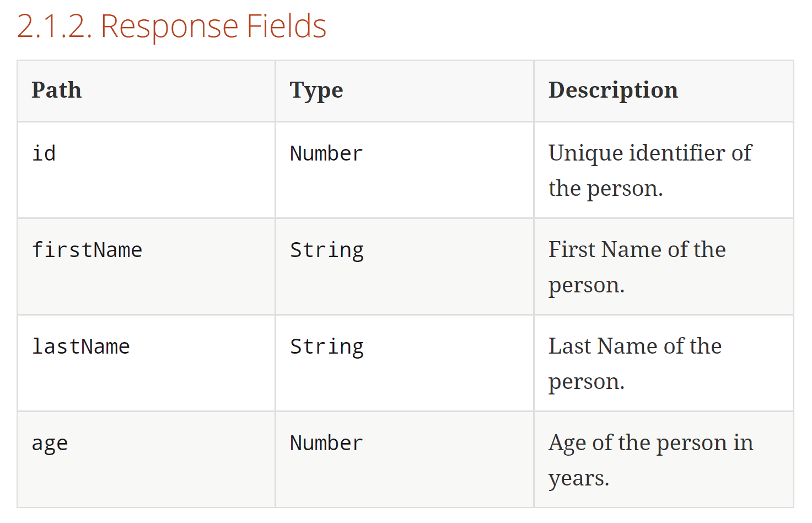Click String type in the firstName row

tap(326, 250)
